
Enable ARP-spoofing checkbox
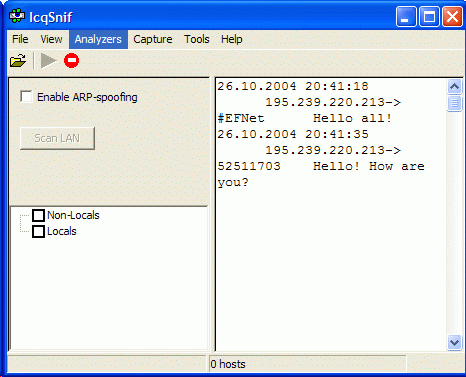point(26,97)
